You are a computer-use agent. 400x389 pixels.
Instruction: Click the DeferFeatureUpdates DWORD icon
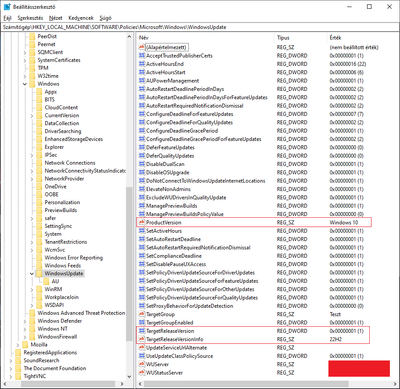tap(142, 147)
